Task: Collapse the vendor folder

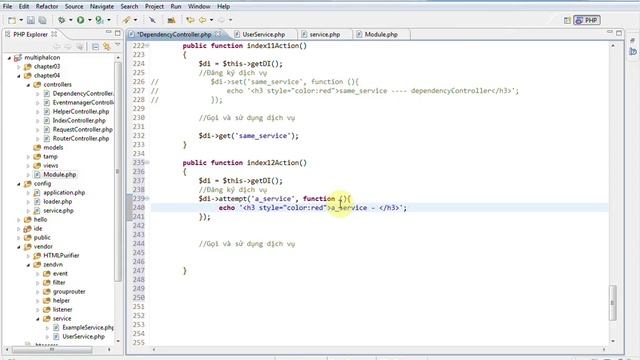Action: (x=19, y=247)
